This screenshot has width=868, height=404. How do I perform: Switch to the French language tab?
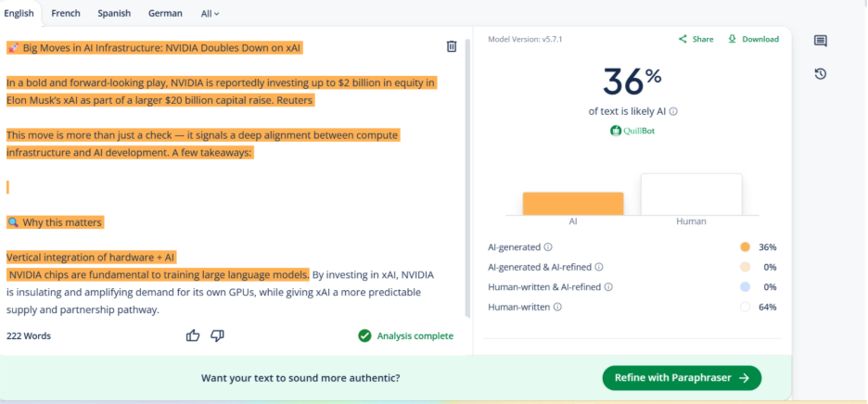(66, 14)
